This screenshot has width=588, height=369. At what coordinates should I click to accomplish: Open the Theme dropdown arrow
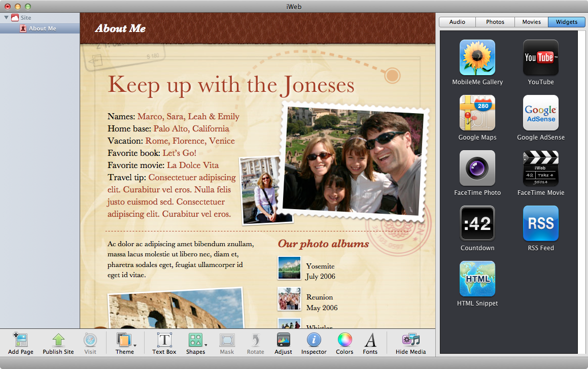[x=134, y=345]
